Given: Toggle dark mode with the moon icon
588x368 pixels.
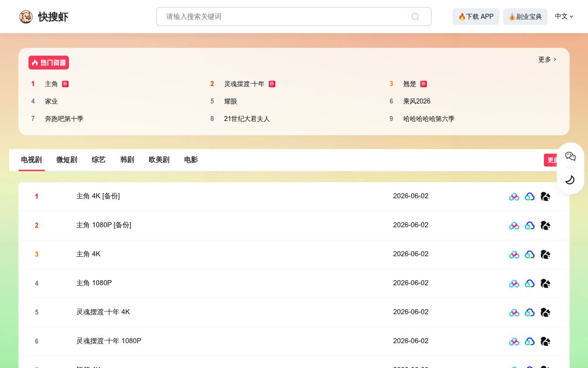Looking at the screenshot, I should point(570,180).
